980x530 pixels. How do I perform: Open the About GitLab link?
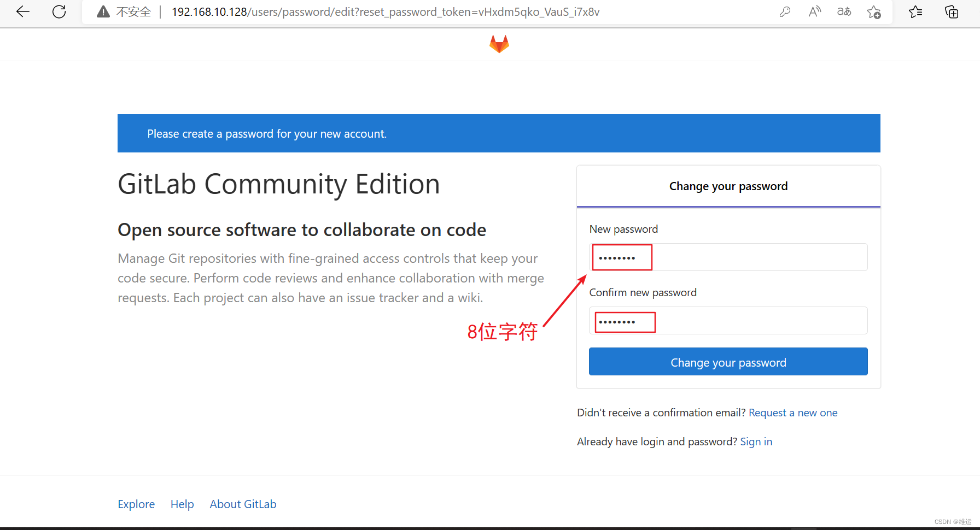click(243, 504)
